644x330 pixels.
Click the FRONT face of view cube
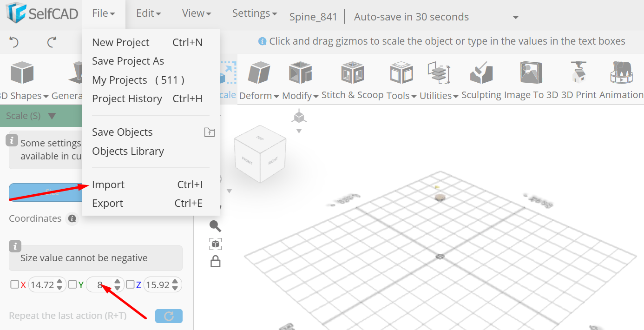(x=247, y=161)
